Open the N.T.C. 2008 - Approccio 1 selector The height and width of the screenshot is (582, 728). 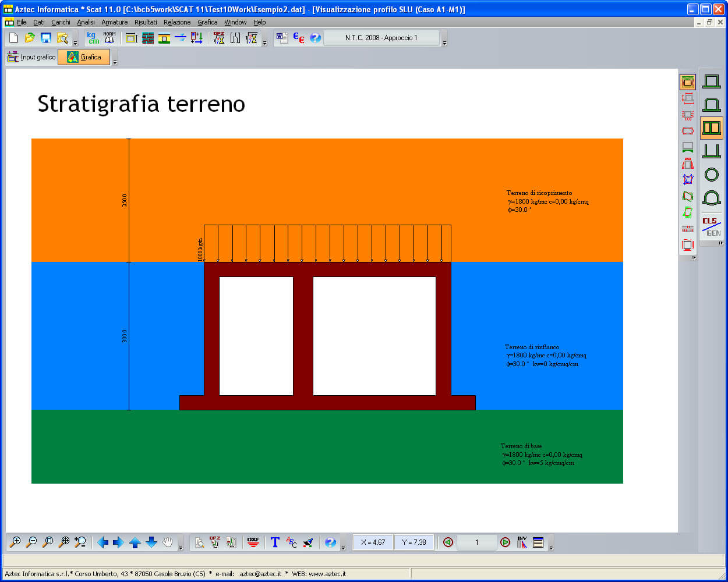[381, 38]
